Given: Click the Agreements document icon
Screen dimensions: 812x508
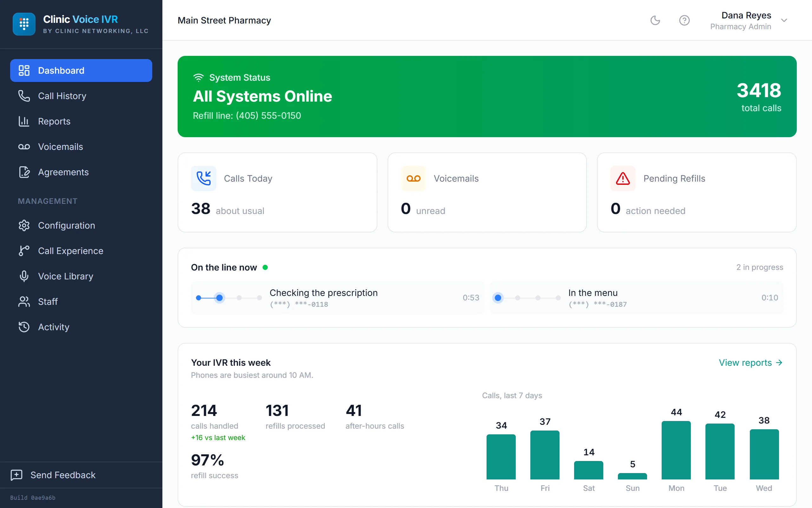Looking at the screenshot, I should click(24, 172).
